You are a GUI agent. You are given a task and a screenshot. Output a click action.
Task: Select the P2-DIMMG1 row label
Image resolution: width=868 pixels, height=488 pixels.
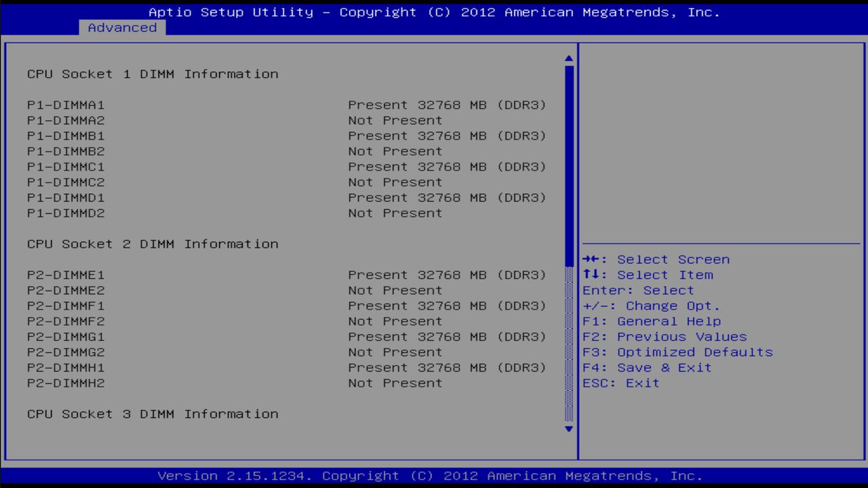[66, 337]
